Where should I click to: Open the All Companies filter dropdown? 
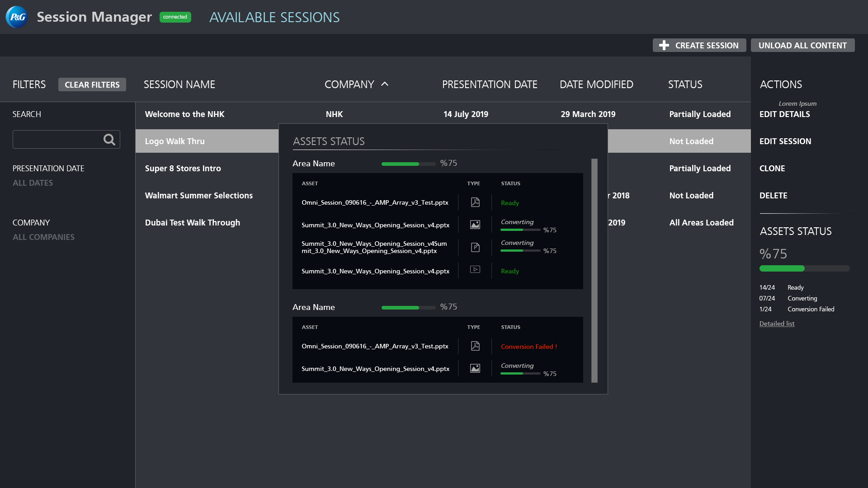[x=43, y=237]
